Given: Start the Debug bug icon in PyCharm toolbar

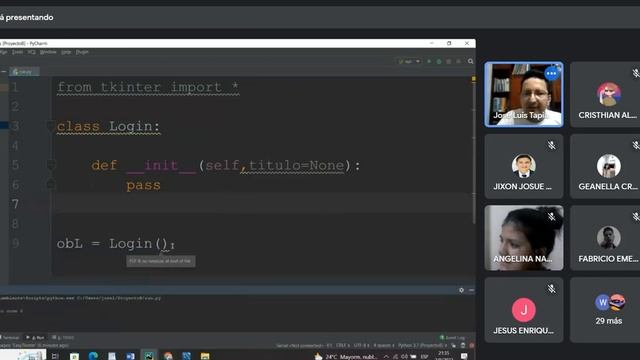Looking at the screenshot, I should coord(439,61).
